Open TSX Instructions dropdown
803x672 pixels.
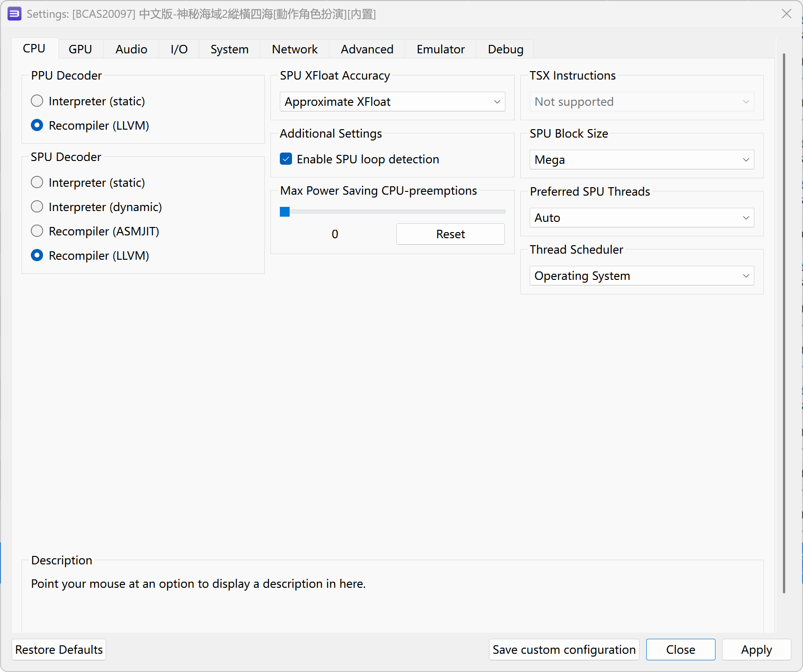[642, 102]
